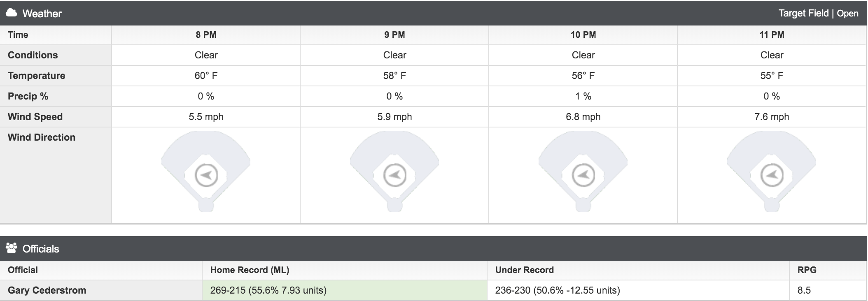Select the 10 PM column header
Viewport: 868px width, 301px height.
coord(583,35)
